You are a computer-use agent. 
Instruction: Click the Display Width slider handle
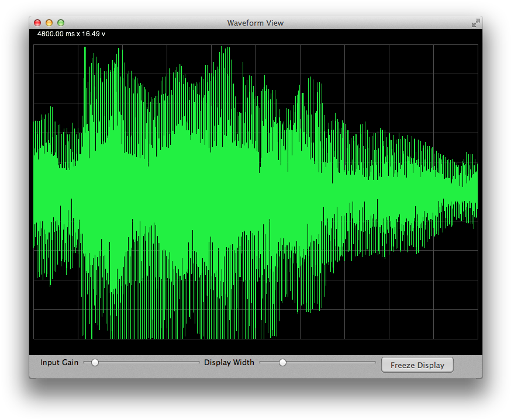(282, 362)
